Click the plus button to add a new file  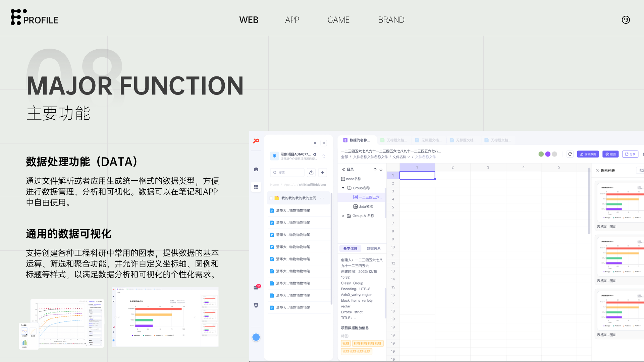(x=322, y=172)
